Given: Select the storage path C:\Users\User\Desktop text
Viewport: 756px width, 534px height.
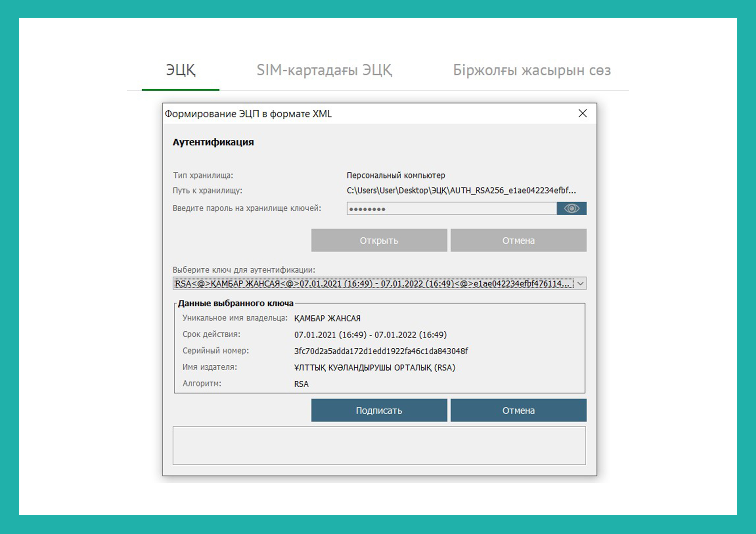Looking at the screenshot, I should click(461, 191).
